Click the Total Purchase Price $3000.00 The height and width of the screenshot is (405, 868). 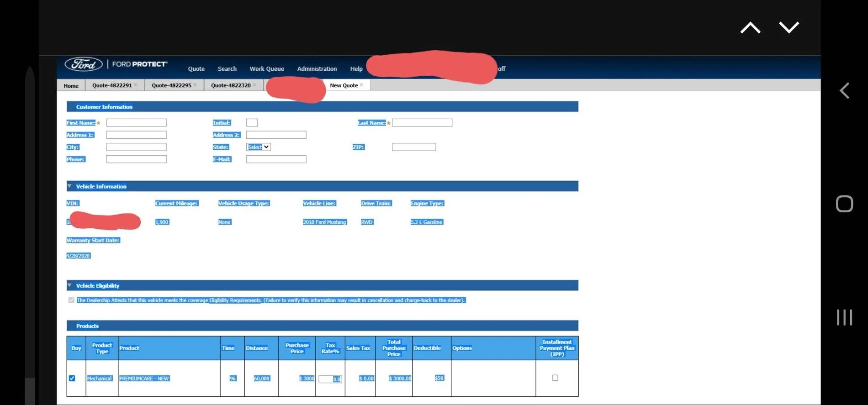tap(400, 379)
